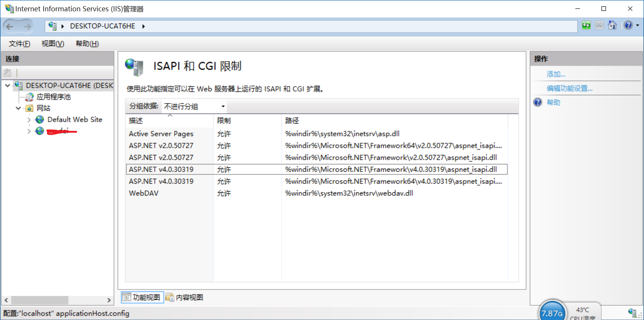
Task: Collapse the 网站 sites node
Action: (18, 108)
